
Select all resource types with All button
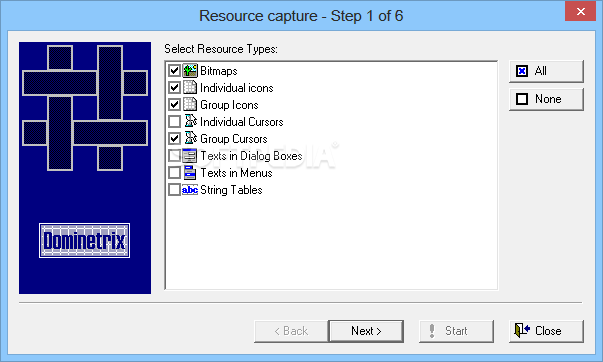pos(546,71)
